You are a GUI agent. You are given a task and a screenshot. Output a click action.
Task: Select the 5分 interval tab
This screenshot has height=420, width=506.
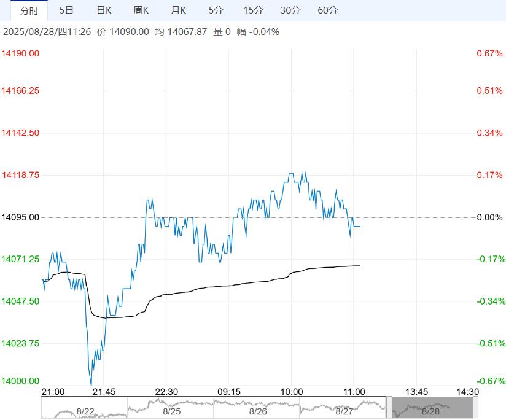(x=216, y=10)
